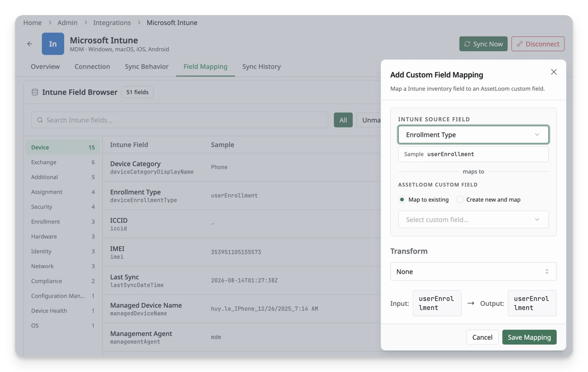Select the Security category
Image resolution: width=588 pixels, height=372 pixels.
pyautogui.click(x=63, y=207)
